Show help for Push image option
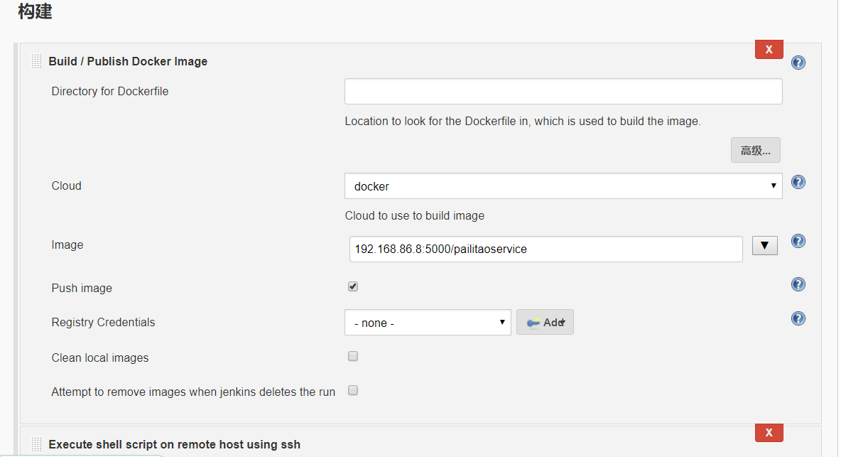 [798, 284]
